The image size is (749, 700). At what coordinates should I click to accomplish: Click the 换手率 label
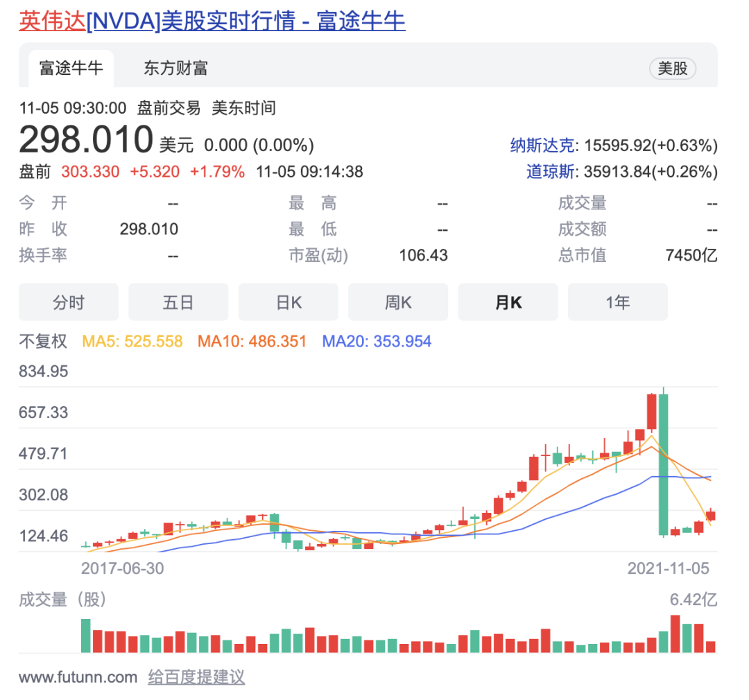(x=43, y=255)
